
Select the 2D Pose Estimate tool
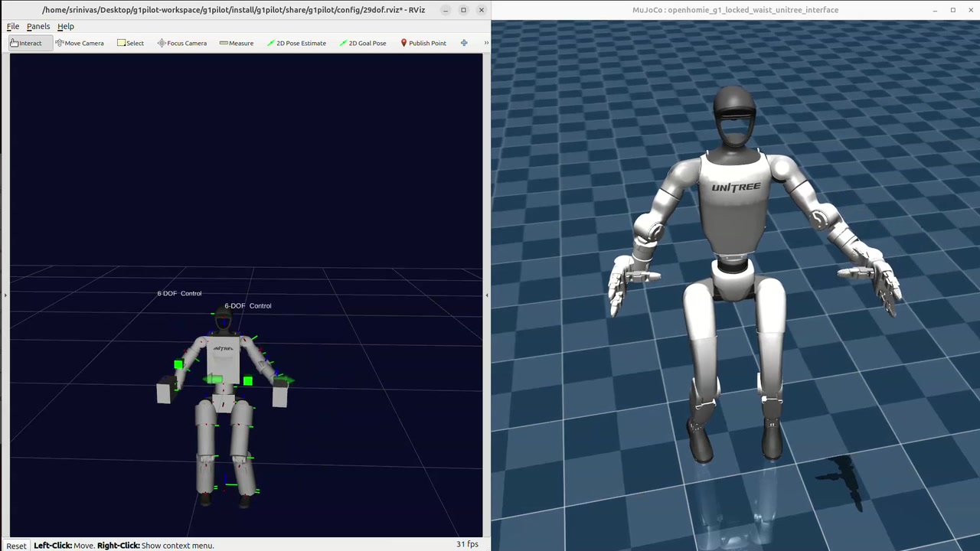pyautogui.click(x=296, y=43)
